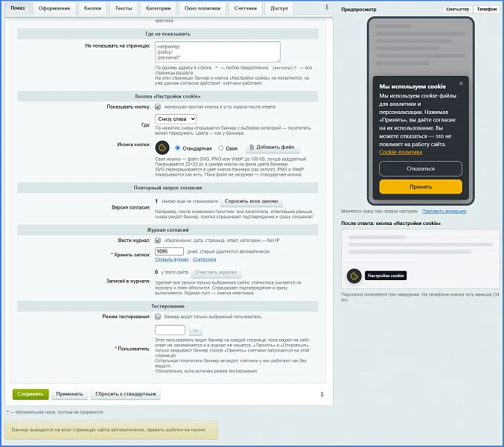Enable the Режим тестирования checkbox
The height and width of the screenshot is (447, 504).
coord(158,317)
